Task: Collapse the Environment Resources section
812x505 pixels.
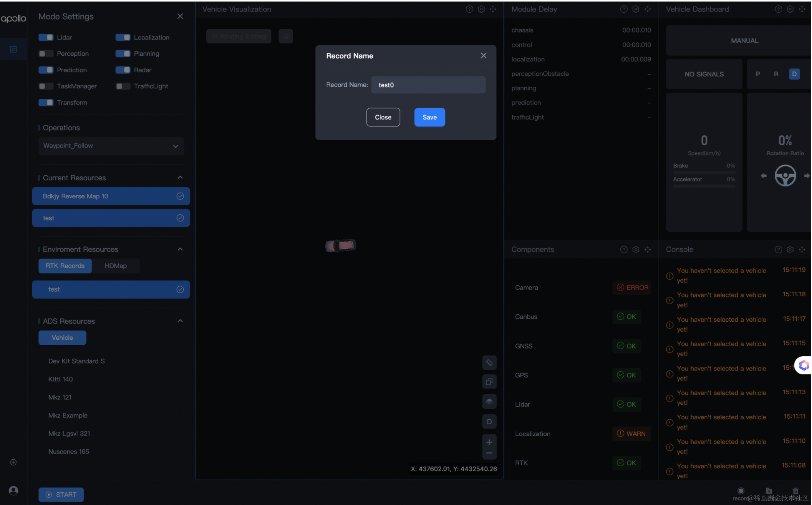Action: tap(181, 249)
